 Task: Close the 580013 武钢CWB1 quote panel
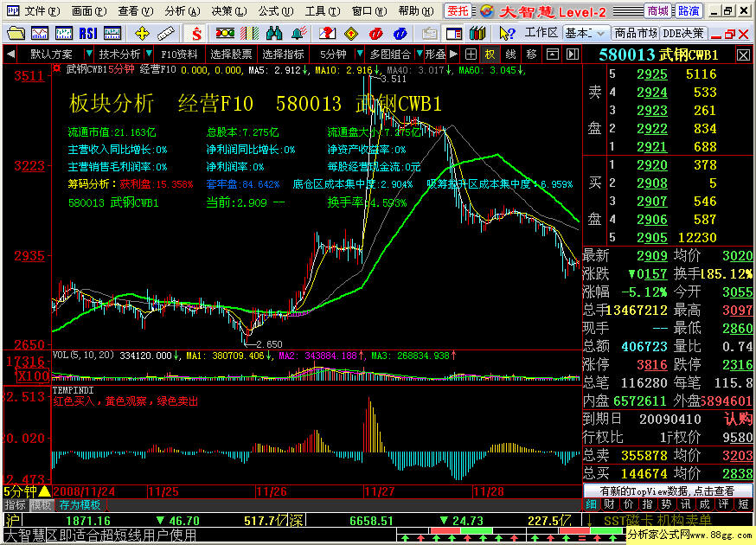743,55
